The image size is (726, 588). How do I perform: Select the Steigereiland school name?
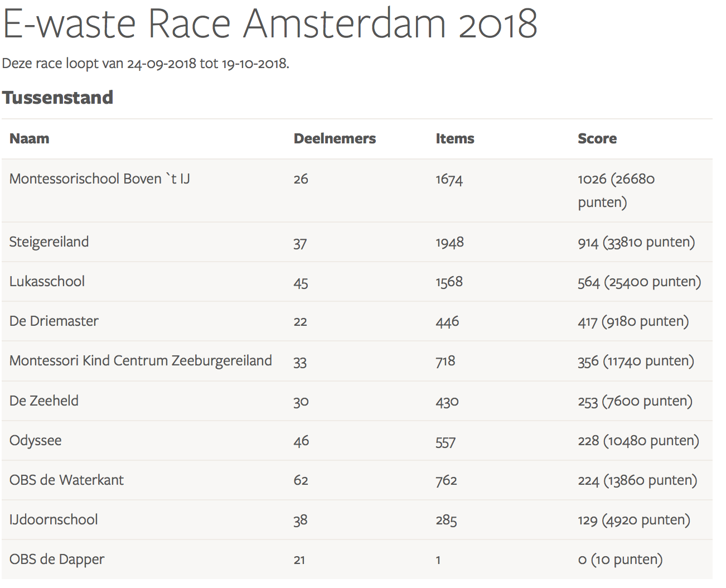pyautogui.click(x=49, y=242)
